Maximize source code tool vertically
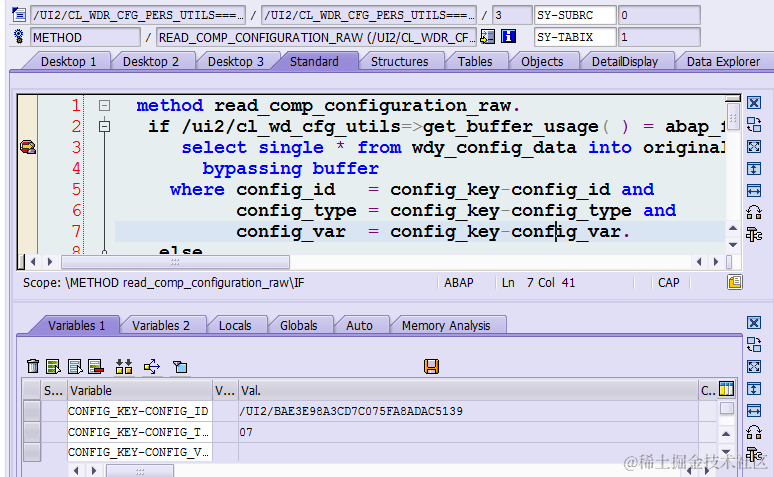 coord(754,169)
